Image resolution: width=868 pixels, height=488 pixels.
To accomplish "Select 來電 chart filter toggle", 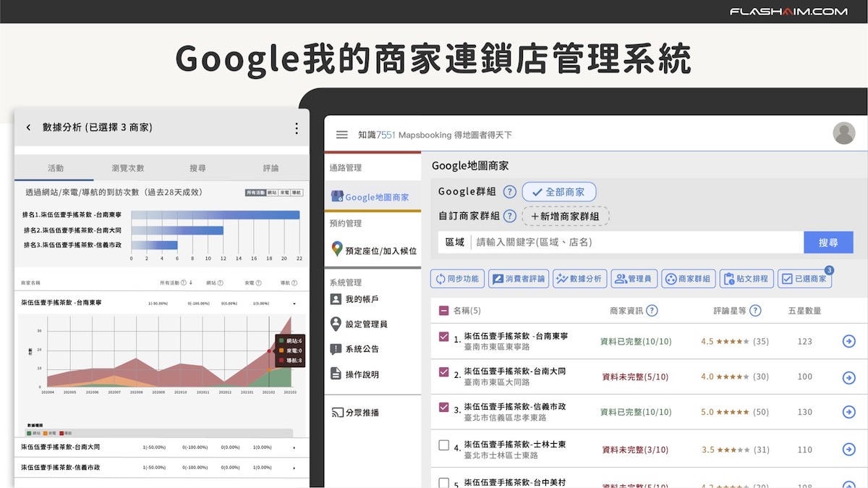I will 284,193.
